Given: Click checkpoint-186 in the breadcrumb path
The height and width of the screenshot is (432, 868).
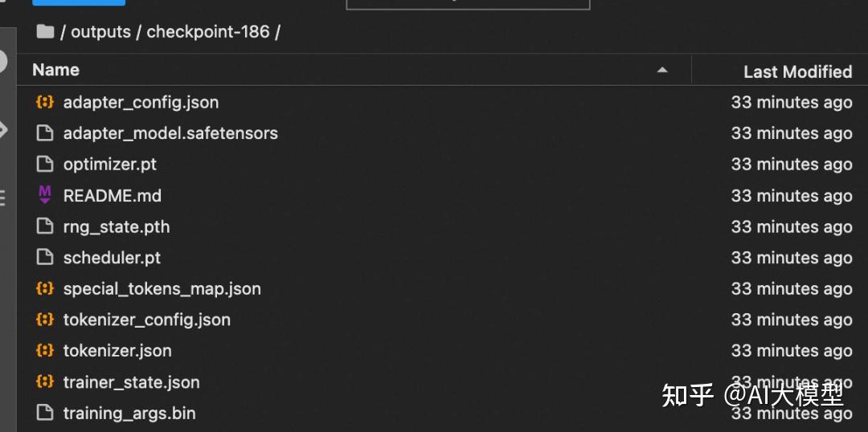Looking at the screenshot, I should [207, 32].
